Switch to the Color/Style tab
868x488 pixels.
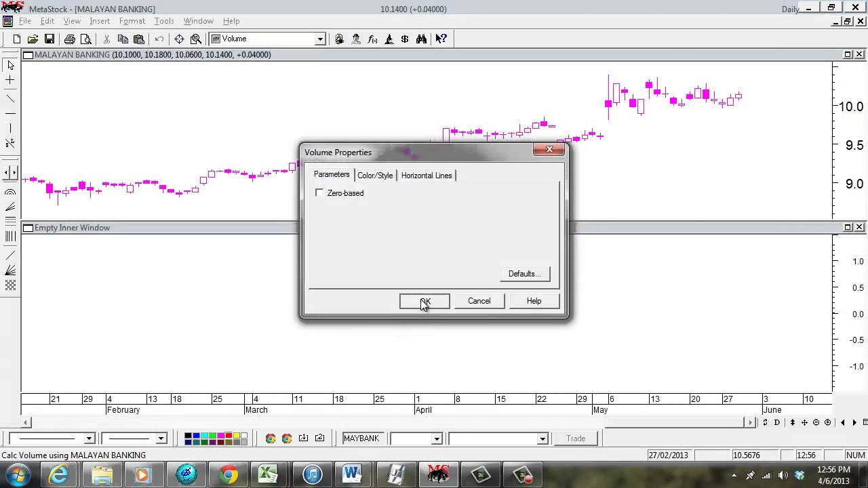click(375, 176)
